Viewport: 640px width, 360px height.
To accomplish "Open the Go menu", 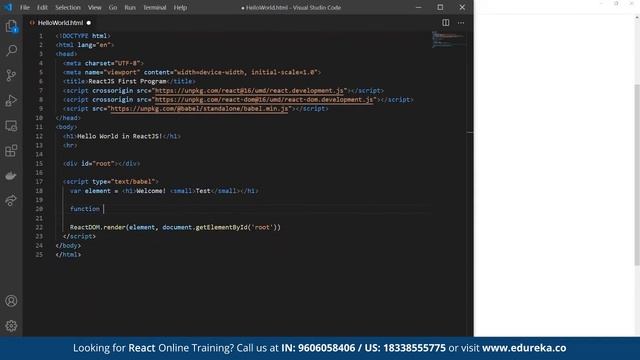I will [x=113, y=7].
